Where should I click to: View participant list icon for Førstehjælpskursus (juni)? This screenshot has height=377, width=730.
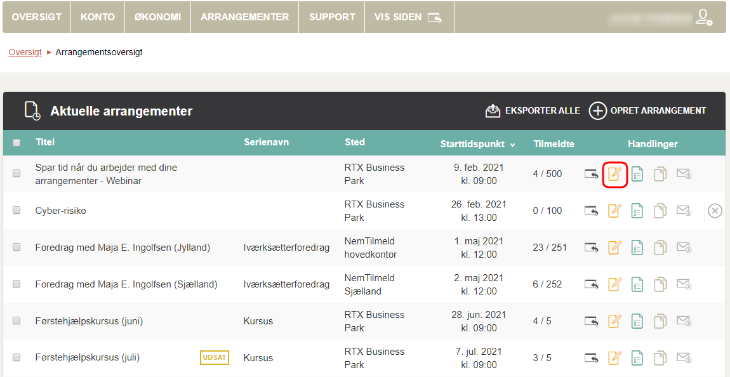coord(637,322)
